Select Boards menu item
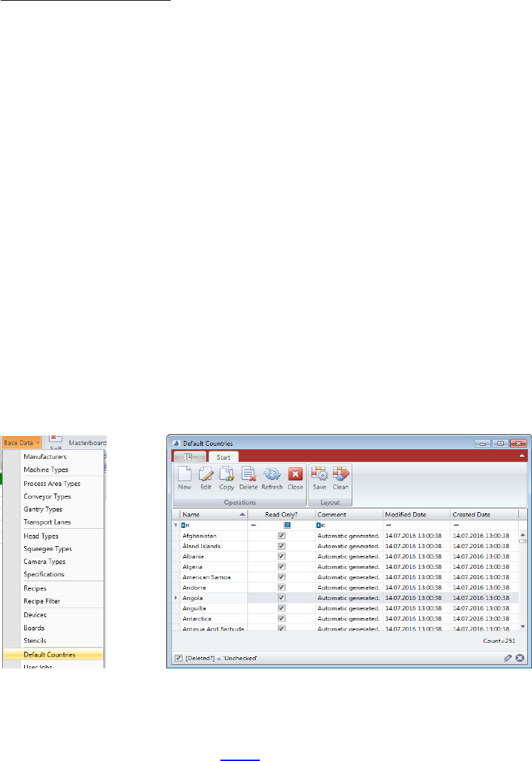This screenshot has height=761, width=532. click(x=34, y=628)
